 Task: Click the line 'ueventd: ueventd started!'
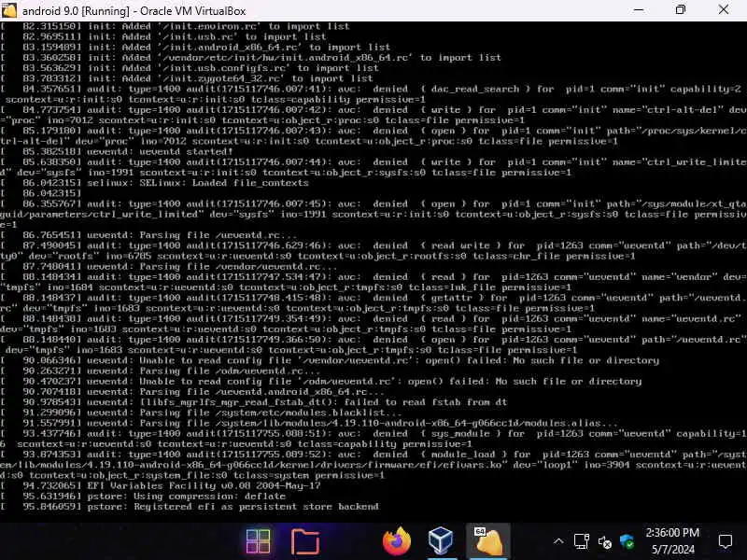click(117, 151)
